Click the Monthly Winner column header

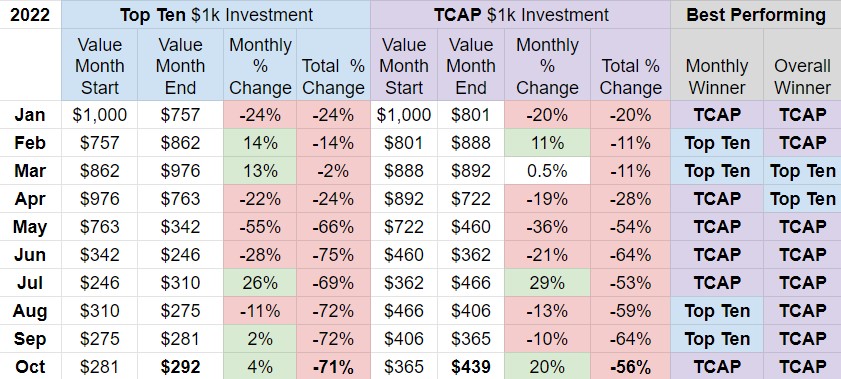point(717,65)
